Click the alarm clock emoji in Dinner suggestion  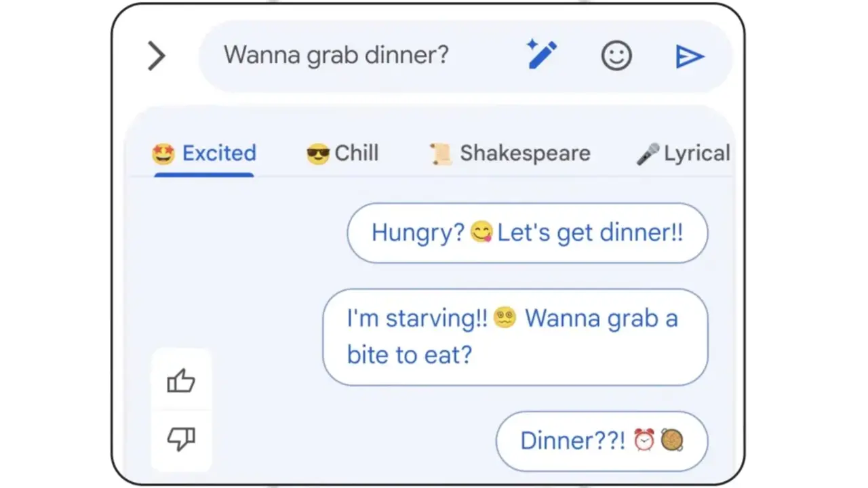pos(644,441)
